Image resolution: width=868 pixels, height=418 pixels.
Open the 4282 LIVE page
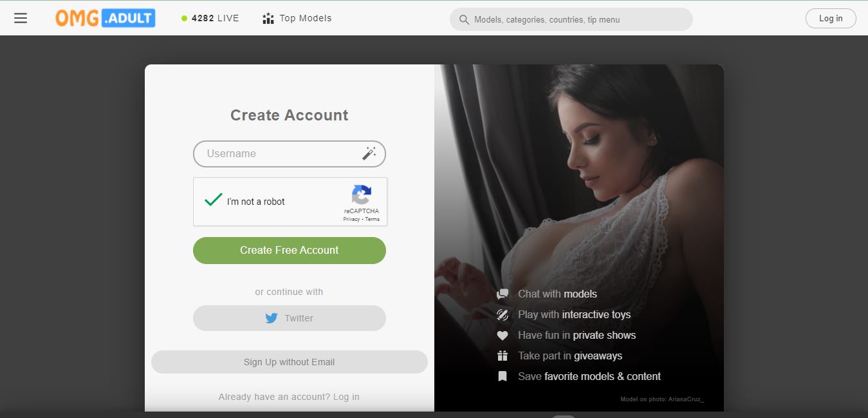click(210, 18)
